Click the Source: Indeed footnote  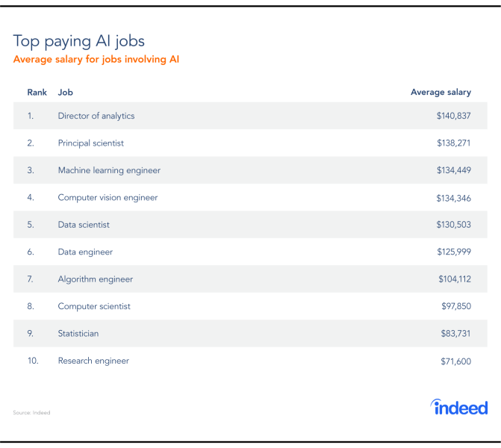(x=31, y=412)
